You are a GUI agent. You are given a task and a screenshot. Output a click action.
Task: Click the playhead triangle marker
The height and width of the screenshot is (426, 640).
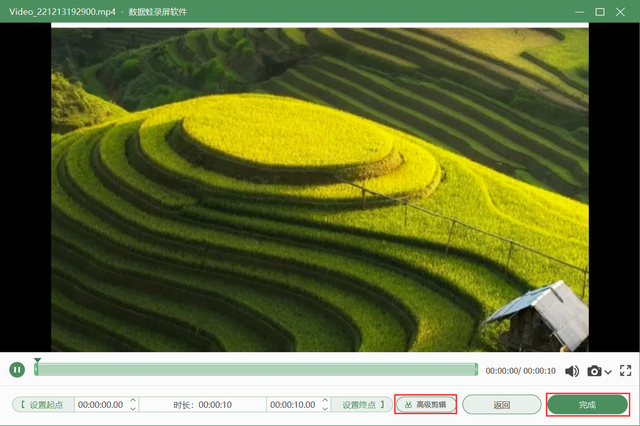[37, 360]
